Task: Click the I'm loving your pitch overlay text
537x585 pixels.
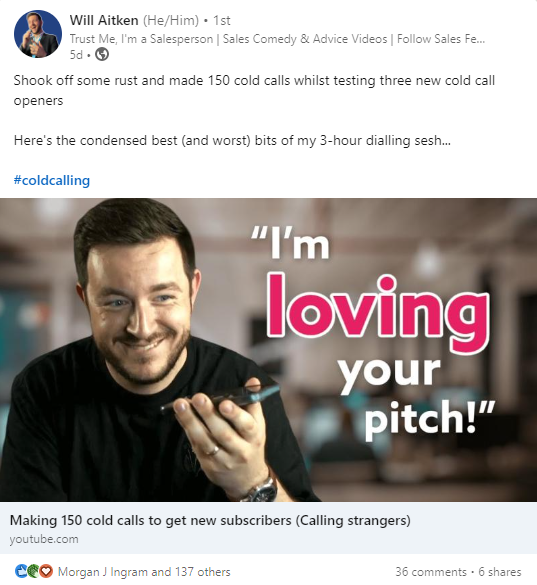Action: (373, 334)
